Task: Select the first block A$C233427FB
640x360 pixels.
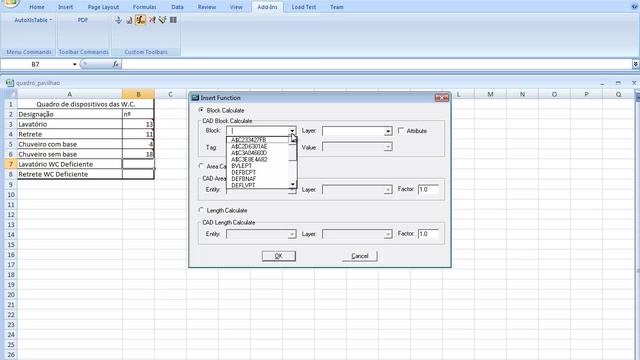Action: click(x=248, y=140)
